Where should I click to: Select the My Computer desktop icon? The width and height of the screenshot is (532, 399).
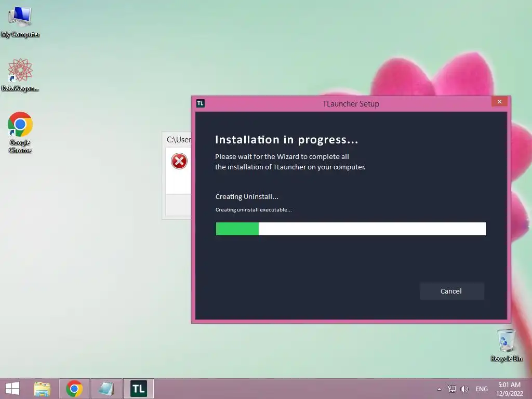[x=20, y=22]
